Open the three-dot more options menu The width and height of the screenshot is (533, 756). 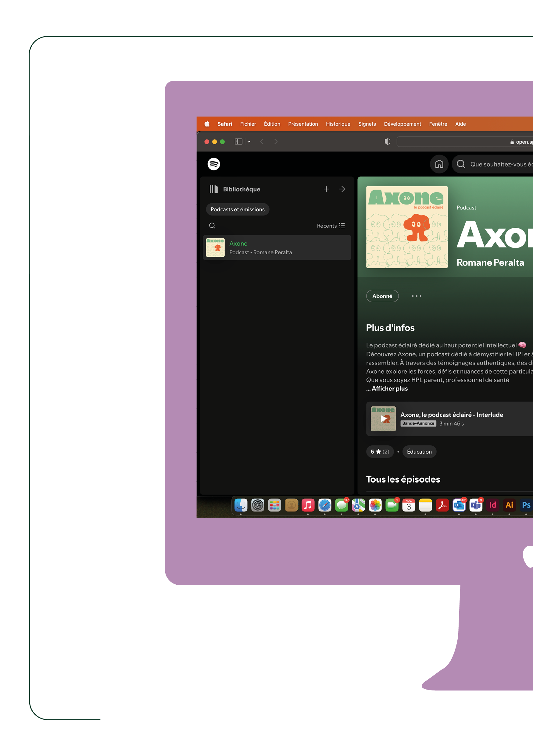point(417,296)
